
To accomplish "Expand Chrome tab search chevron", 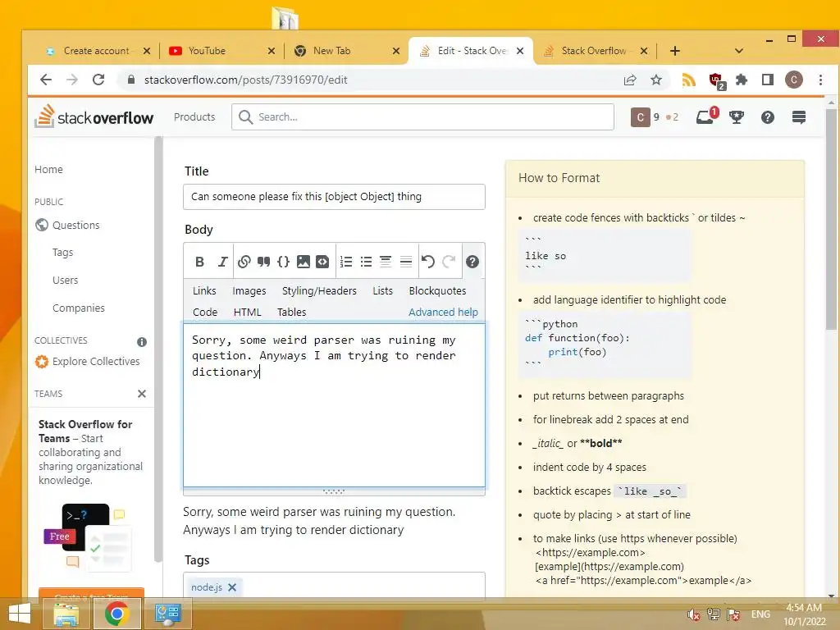I will tap(739, 51).
